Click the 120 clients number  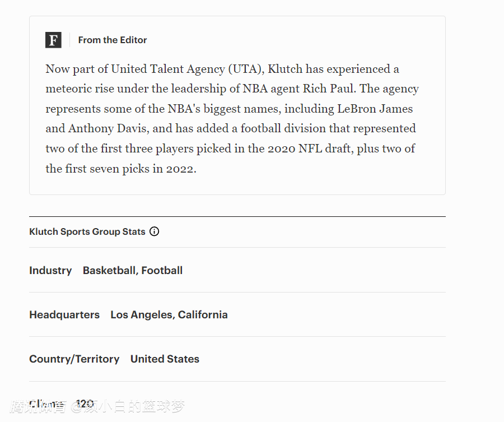coord(85,404)
